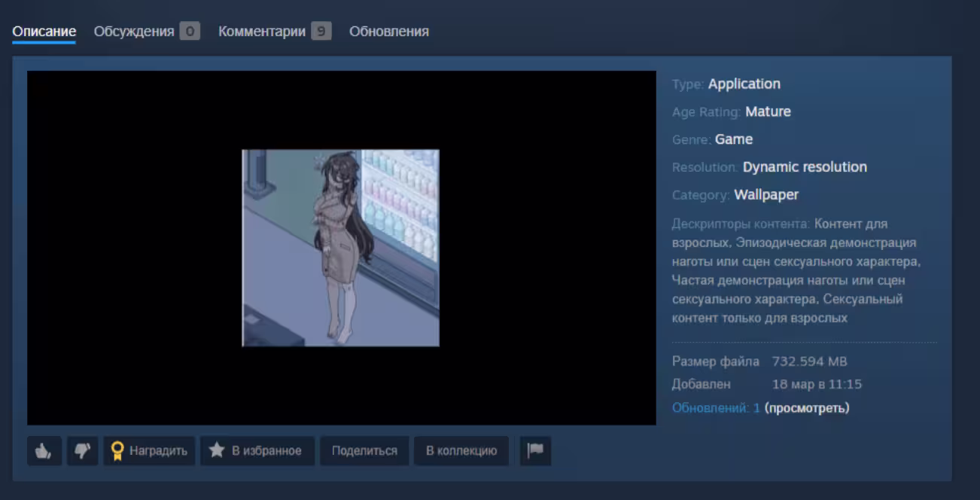Click the Dynamic resolution value
This screenshot has width=980, height=500.
click(x=805, y=167)
